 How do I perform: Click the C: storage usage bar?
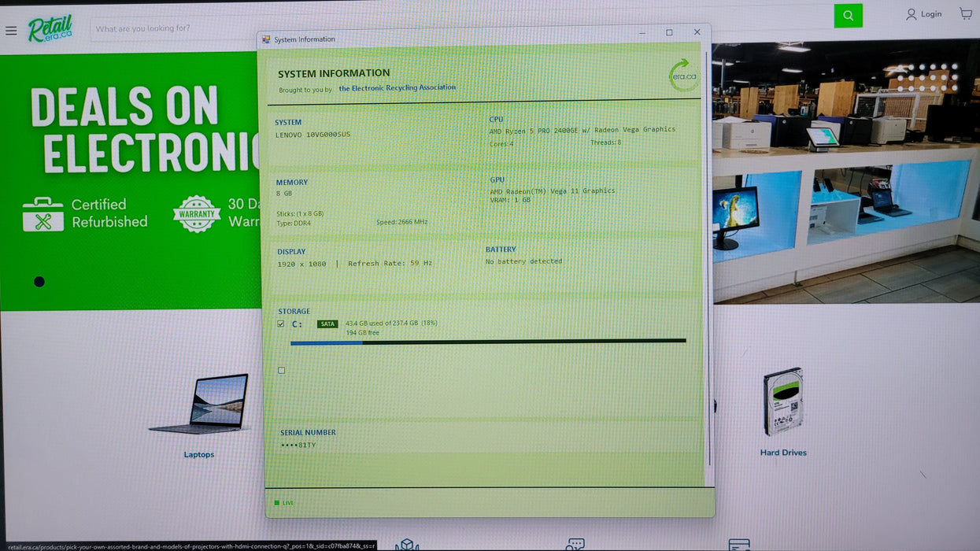pyautogui.click(x=488, y=342)
